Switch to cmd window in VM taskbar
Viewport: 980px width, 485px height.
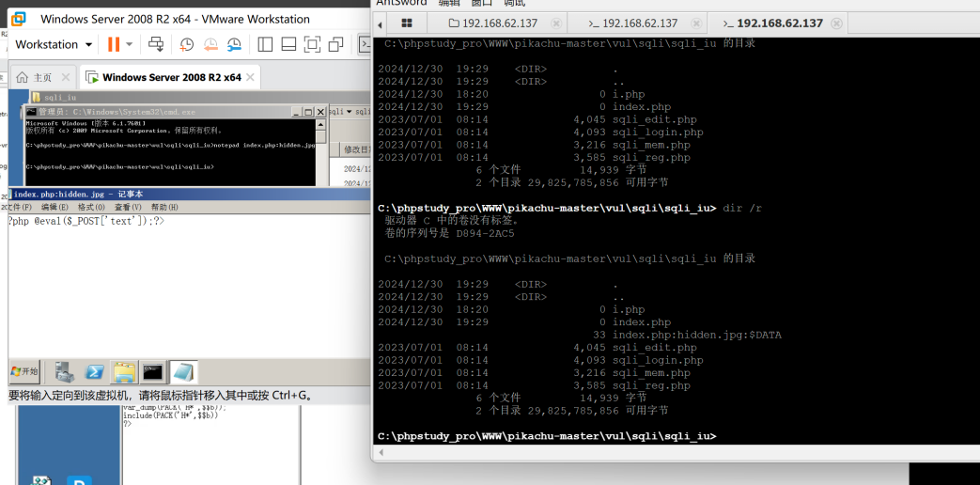coord(153,372)
